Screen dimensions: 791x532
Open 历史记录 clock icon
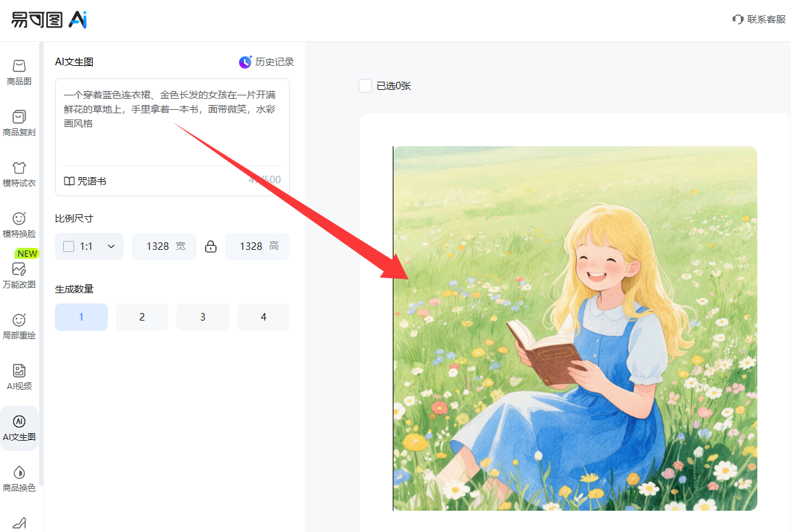[245, 62]
